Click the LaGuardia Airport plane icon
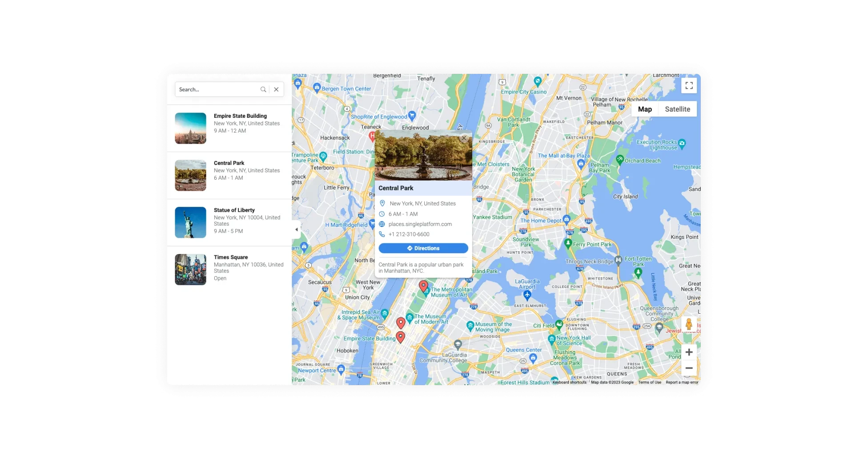 click(527, 295)
